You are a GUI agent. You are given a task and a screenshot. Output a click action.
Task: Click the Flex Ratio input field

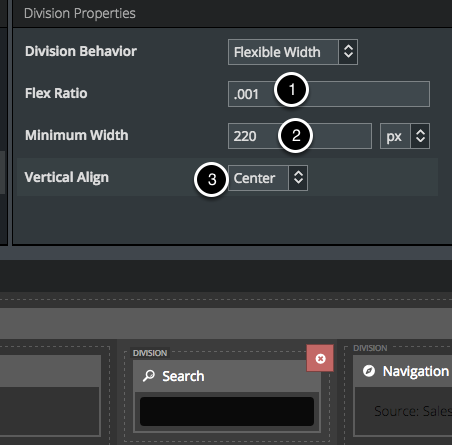329,94
